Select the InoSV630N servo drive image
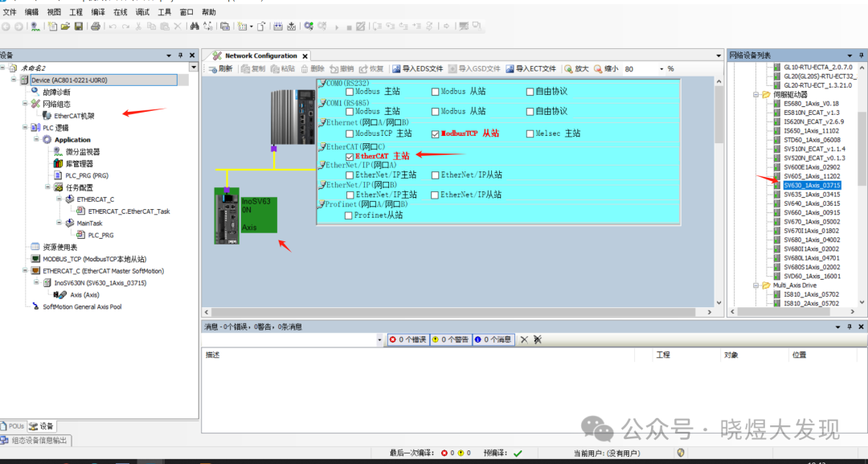The image size is (868, 464). (227, 215)
